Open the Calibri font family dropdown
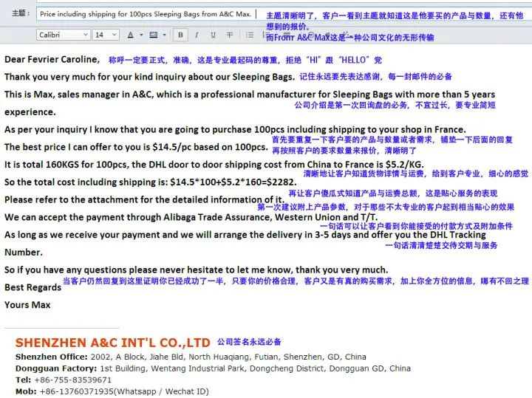The width and height of the screenshot is (532, 398). click(x=63, y=35)
